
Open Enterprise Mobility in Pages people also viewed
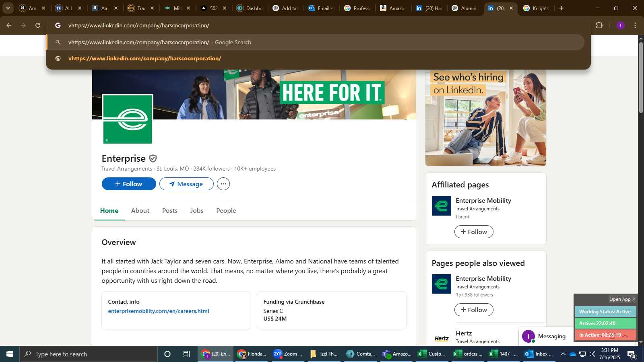pos(483,278)
